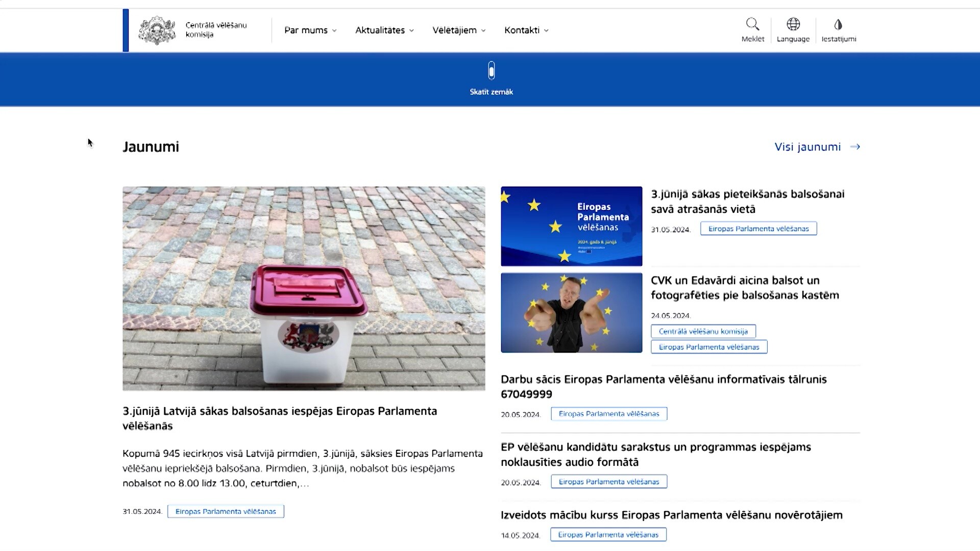This screenshot has width=980, height=551.
Task: Open article on kandidātu sarakstus audio formātā
Action: [x=656, y=455]
